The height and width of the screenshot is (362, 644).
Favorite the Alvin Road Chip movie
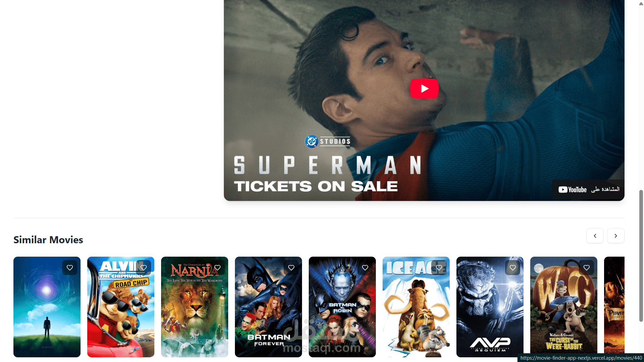coord(144,268)
